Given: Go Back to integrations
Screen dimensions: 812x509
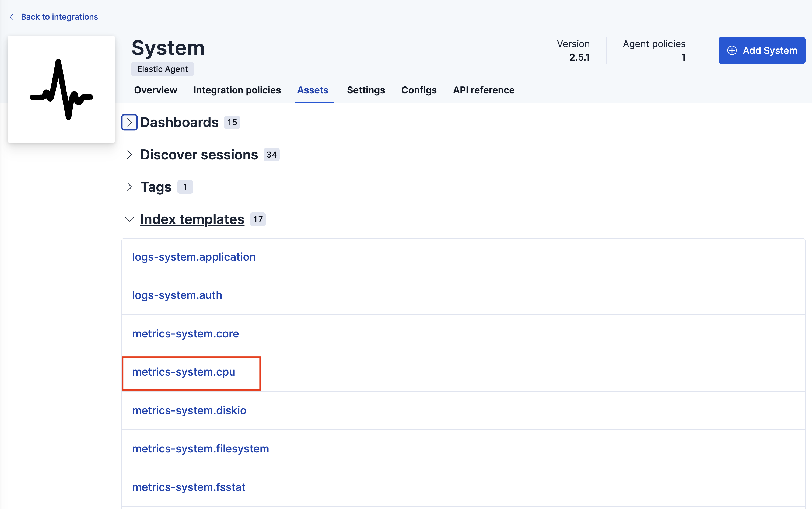Looking at the screenshot, I should click(59, 16).
